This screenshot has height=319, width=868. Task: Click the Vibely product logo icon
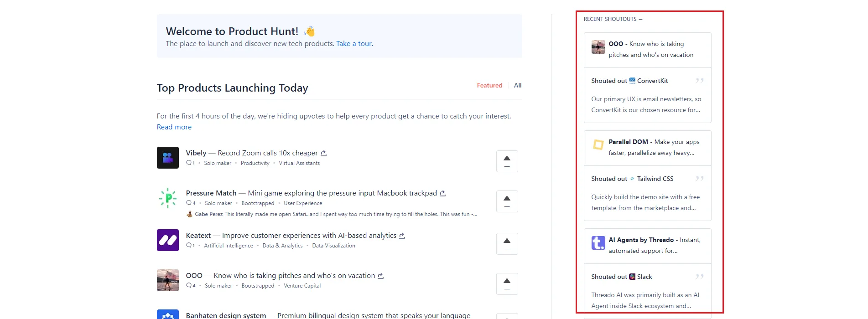click(167, 158)
